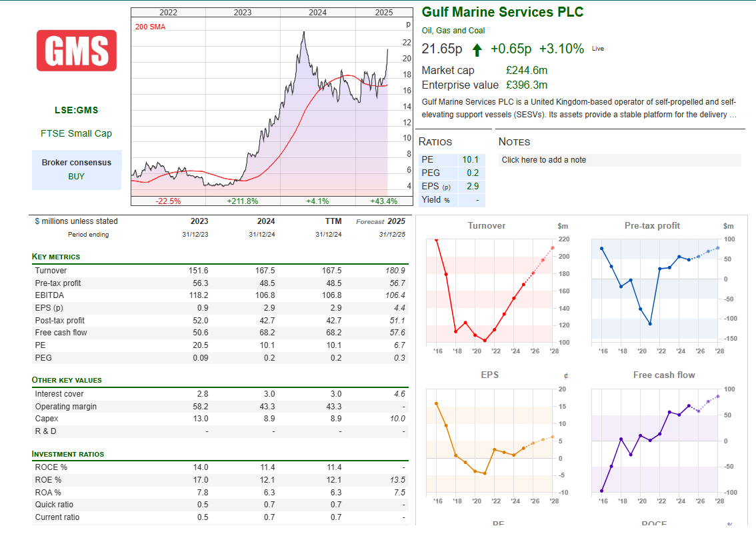Select the PE ratio value in Ratios
Screen dimensions: 756x536
tap(470, 160)
